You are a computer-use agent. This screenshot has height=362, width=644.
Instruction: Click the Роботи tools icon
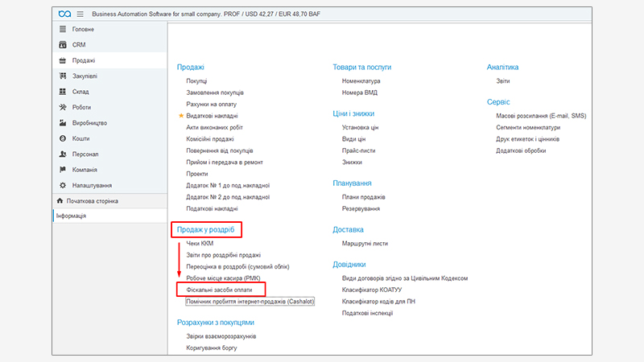click(63, 107)
